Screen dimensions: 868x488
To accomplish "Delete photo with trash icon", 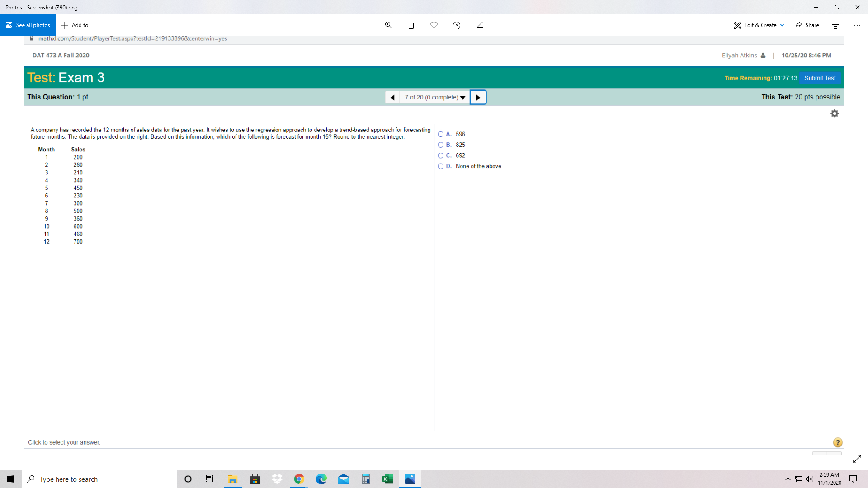I will (x=411, y=25).
